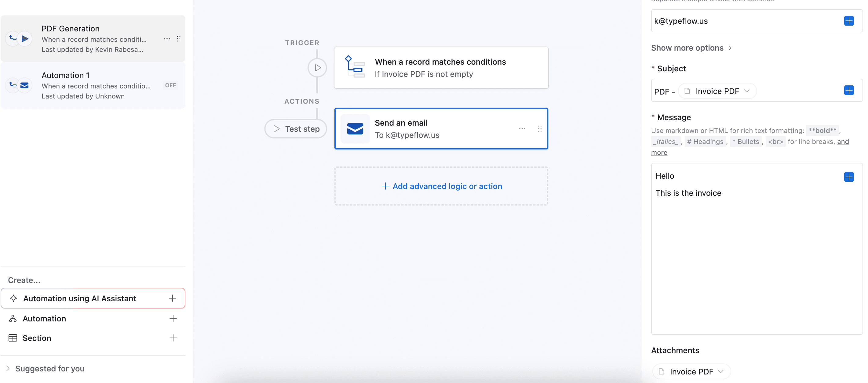Click the Test step button

tap(296, 129)
